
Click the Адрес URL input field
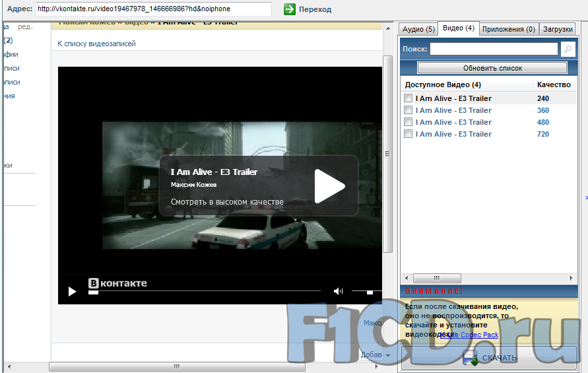(x=153, y=9)
